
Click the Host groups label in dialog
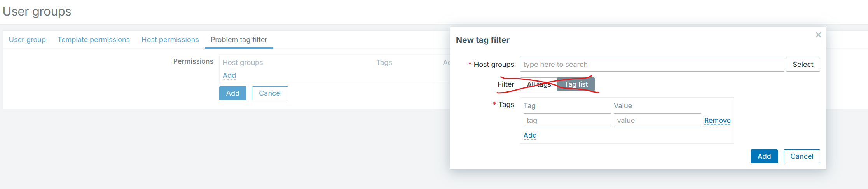494,65
